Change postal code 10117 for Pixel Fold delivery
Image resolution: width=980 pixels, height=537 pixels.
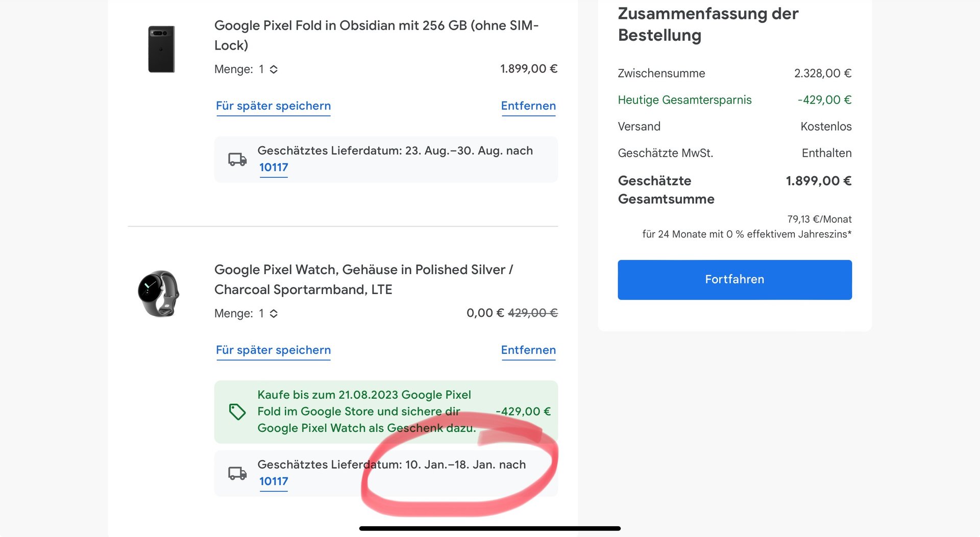[274, 167]
